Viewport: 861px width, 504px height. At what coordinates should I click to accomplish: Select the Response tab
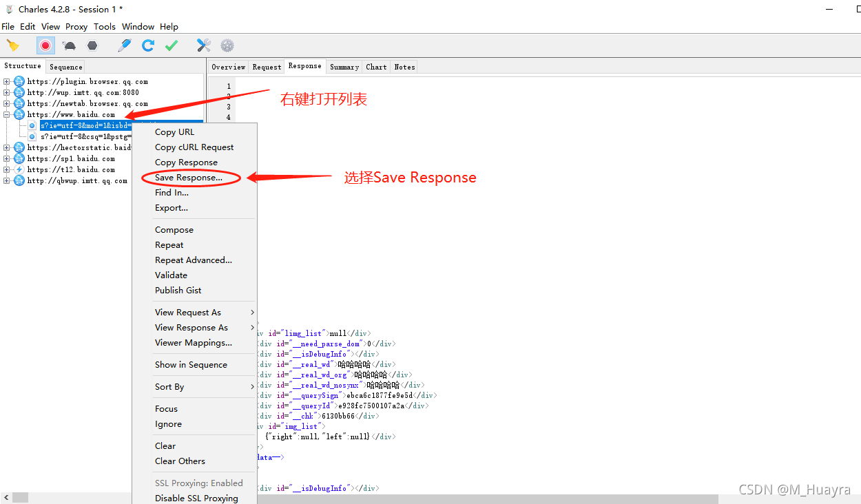[x=305, y=66]
